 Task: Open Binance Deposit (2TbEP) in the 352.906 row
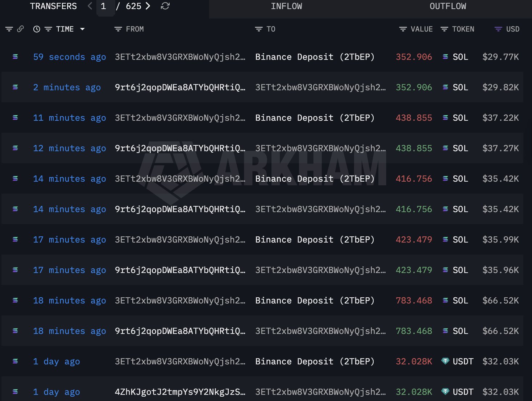pyautogui.click(x=315, y=57)
